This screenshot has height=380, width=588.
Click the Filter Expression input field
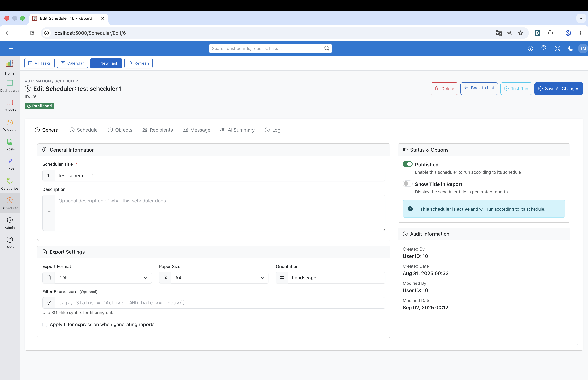(x=220, y=303)
